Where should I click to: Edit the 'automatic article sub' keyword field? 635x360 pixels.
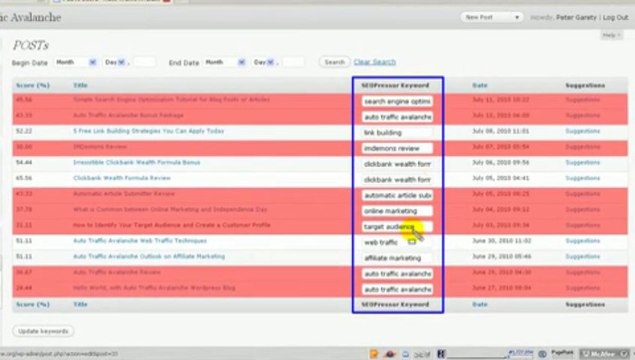click(397, 195)
